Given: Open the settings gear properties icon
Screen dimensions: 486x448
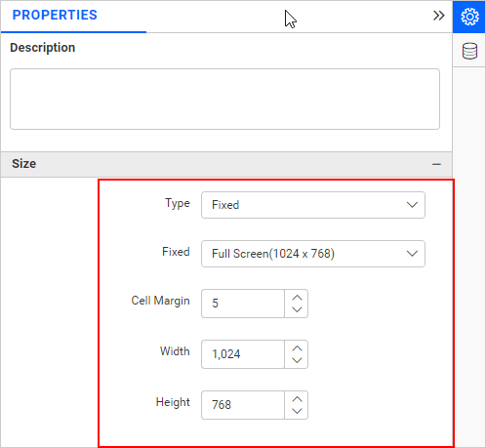Looking at the screenshot, I should tap(469, 17).
